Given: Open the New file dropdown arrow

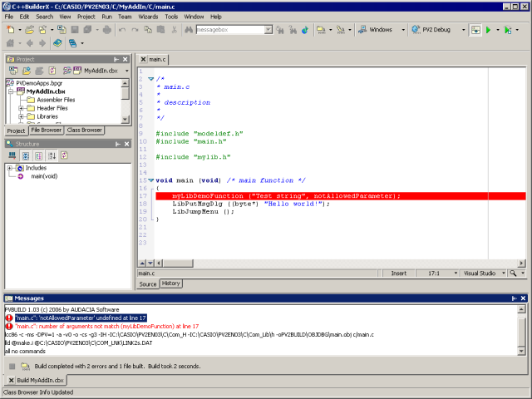Looking at the screenshot, I should (x=20, y=30).
